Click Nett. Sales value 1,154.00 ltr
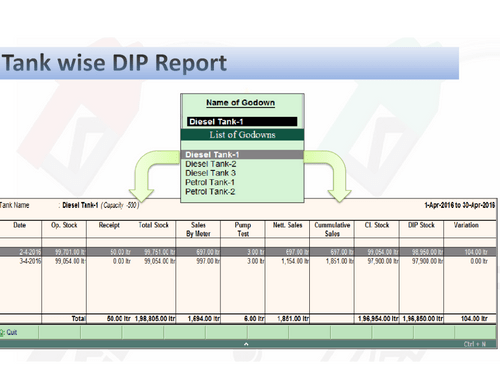The width and height of the screenshot is (500, 375). tap(295, 261)
